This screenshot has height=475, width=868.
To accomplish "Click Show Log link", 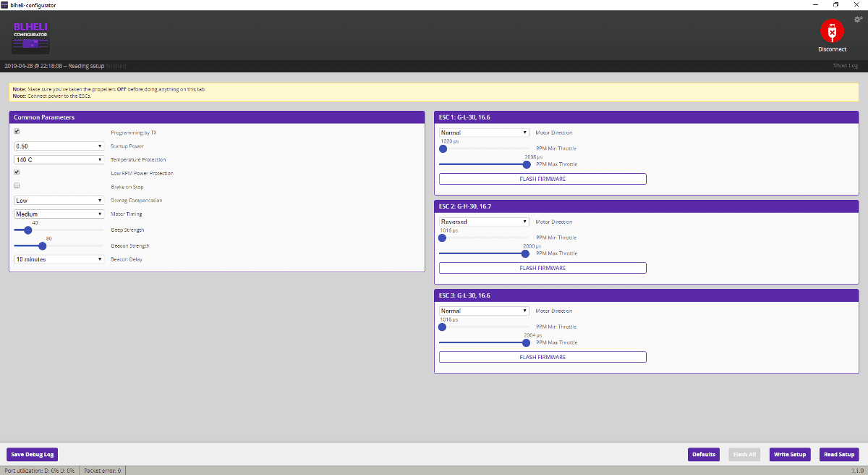I will (845, 66).
